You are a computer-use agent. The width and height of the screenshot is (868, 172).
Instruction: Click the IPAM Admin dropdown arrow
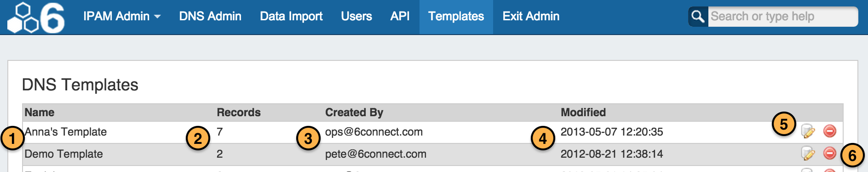click(x=157, y=17)
